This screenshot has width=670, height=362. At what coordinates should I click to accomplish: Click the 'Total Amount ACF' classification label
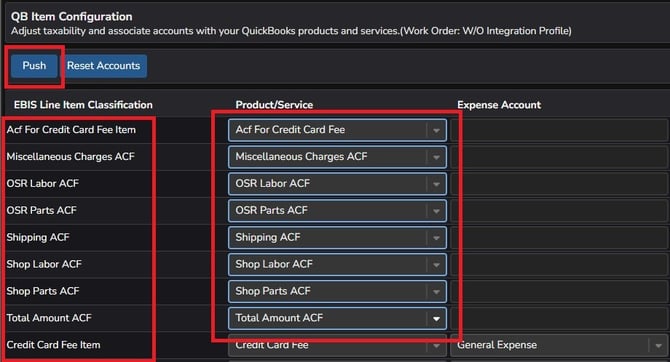(49, 318)
